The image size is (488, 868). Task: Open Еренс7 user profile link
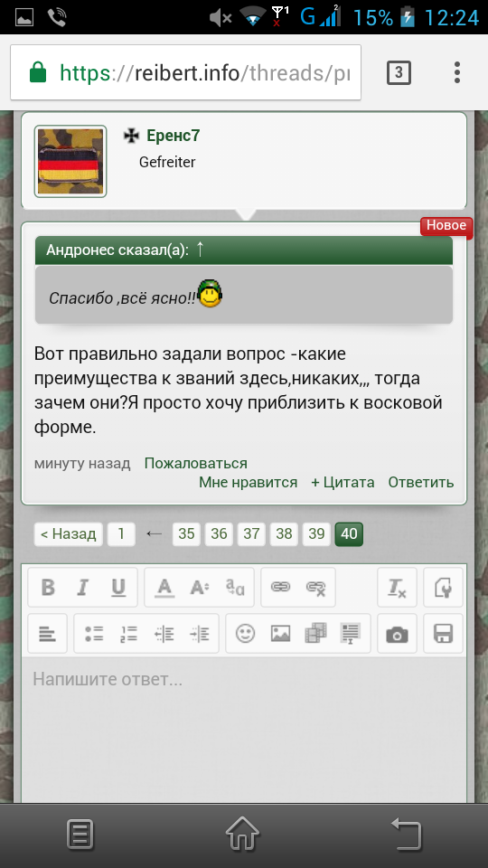(174, 136)
